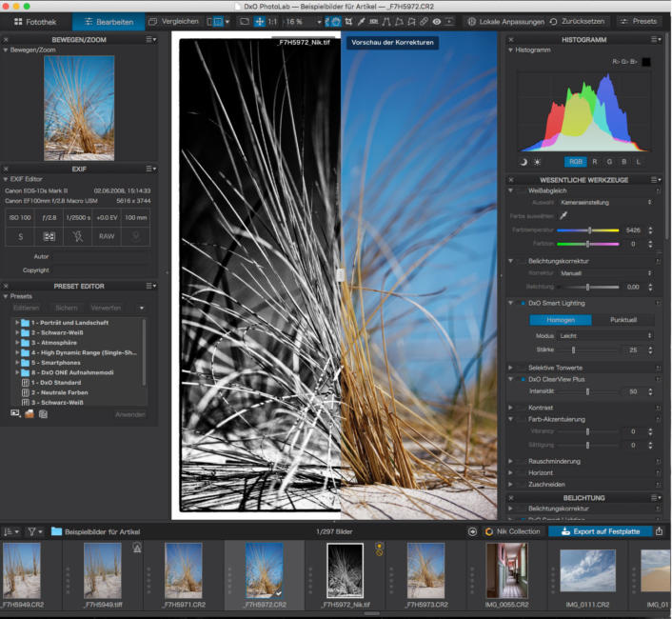Enable the Zuschneiden correction
The width and height of the screenshot is (672, 619).
coord(522,485)
